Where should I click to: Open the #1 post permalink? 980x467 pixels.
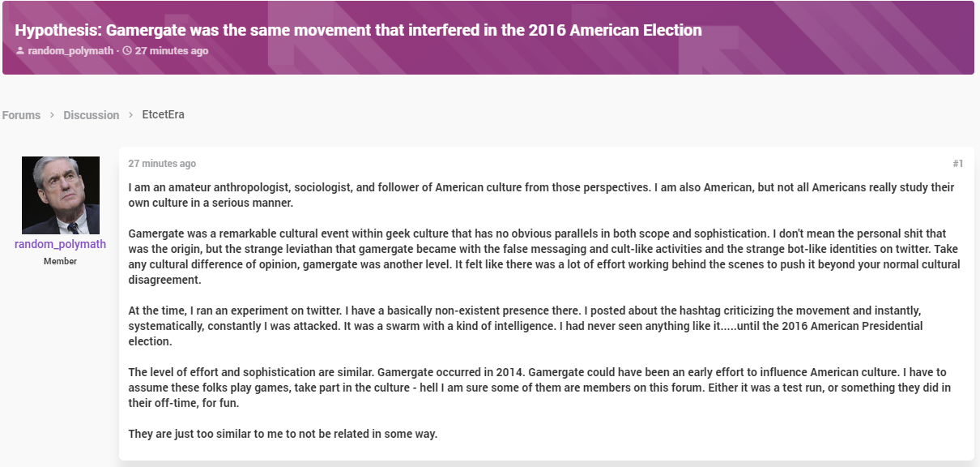click(x=958, y=164)
